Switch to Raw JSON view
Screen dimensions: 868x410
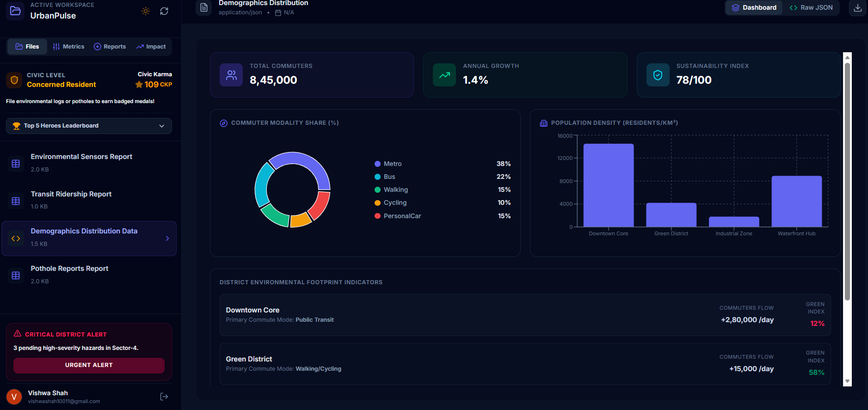pyautogui.click(x=811, y=8)
